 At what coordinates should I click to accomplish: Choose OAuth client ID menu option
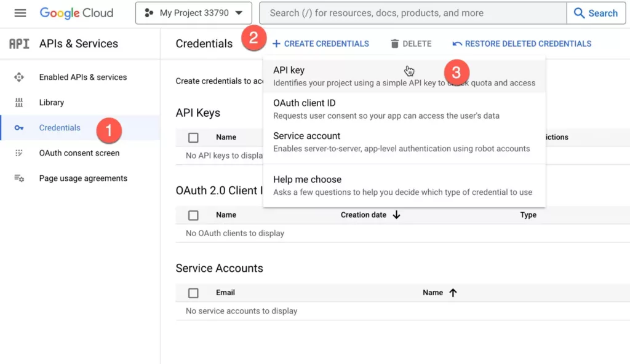coord(305,103)
